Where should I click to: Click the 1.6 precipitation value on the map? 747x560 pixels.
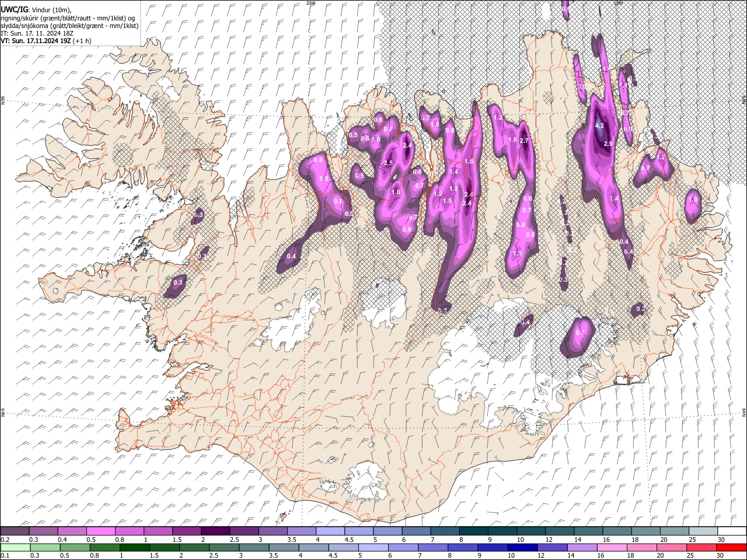(x=512, y=140)
